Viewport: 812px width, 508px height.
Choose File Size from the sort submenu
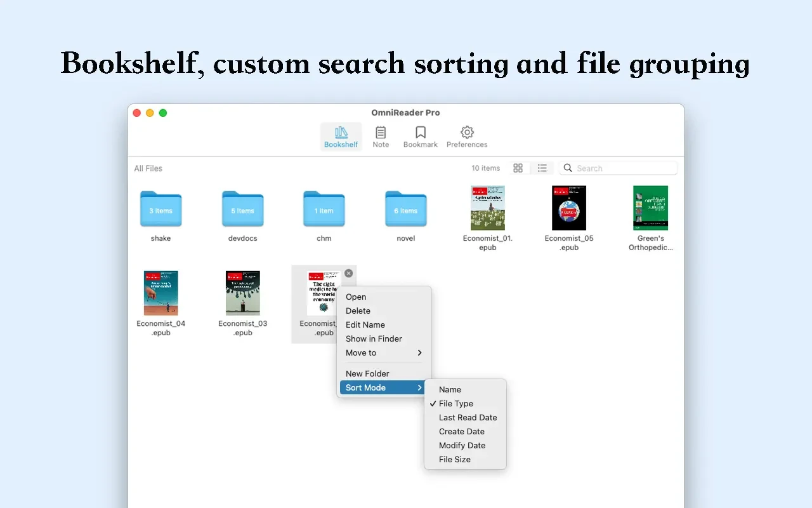coord(454,459)
